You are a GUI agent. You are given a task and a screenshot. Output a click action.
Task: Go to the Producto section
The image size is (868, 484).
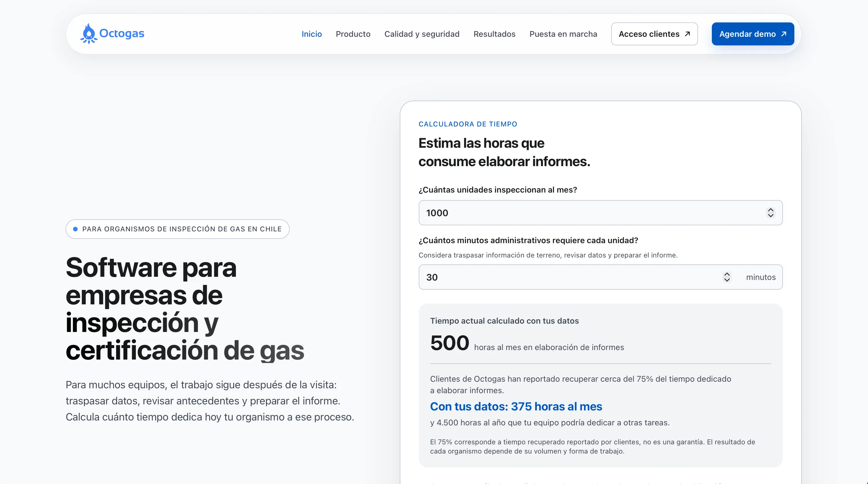(x=353, y=34)
